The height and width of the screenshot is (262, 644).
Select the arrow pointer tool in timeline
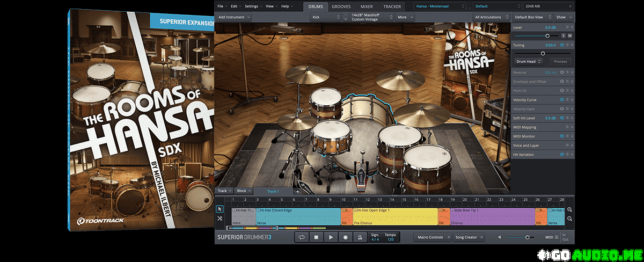pos(220,209)
